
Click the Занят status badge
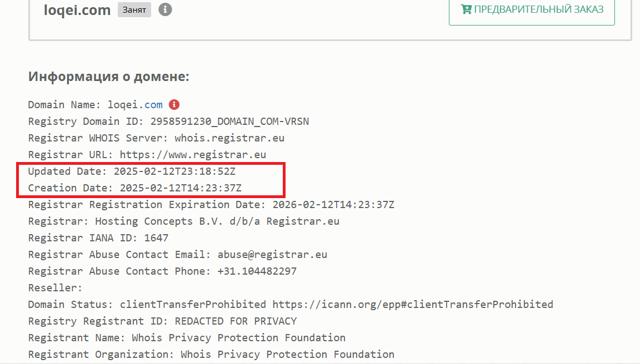[x=134, y=10]
